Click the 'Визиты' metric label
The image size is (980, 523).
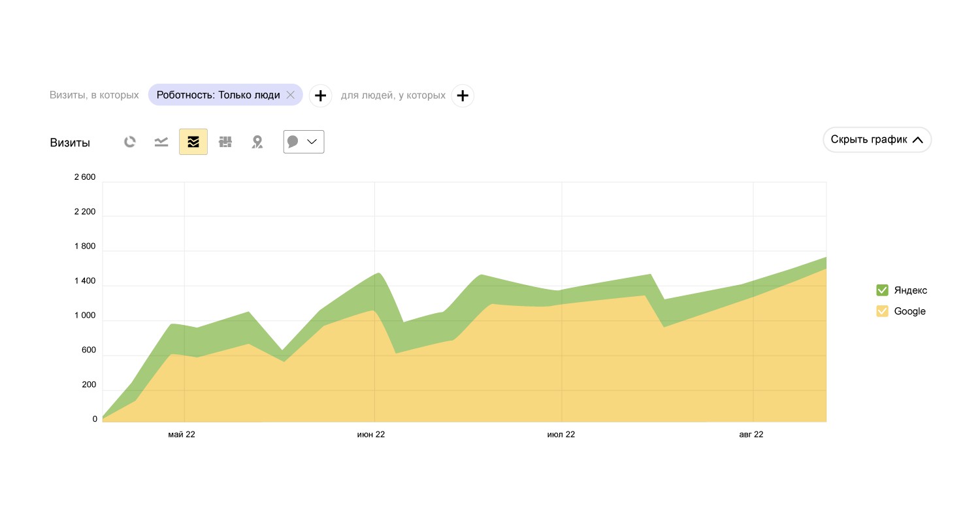coord(70,143)
